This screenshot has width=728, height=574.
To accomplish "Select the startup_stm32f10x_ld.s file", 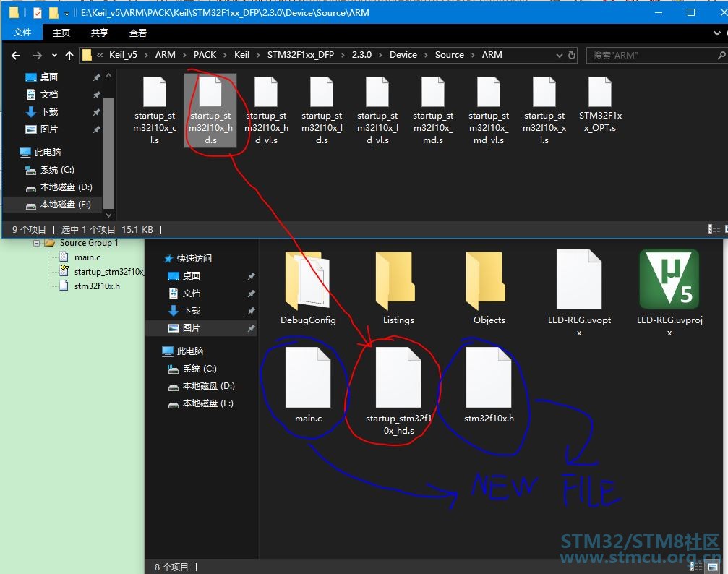I will (x=322, y=111).
